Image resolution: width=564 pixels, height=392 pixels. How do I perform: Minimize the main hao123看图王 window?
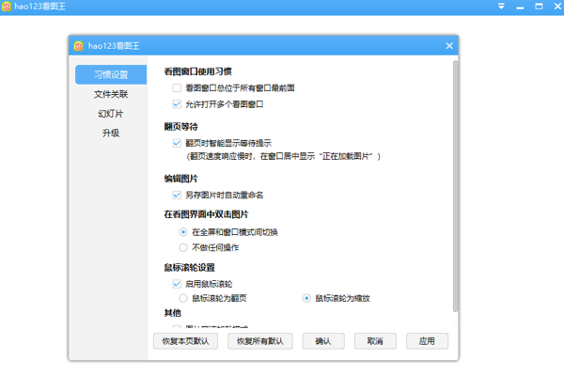pos(518,8)
